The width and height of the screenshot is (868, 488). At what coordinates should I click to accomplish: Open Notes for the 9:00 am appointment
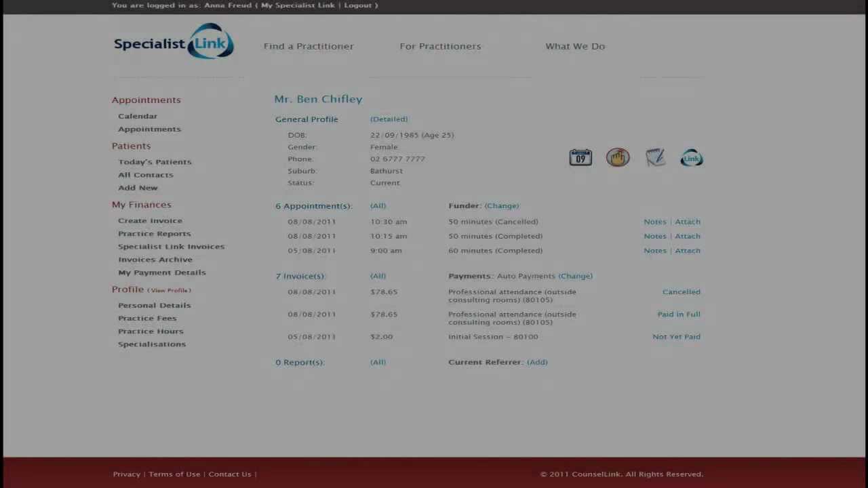[x=655, y=251]
